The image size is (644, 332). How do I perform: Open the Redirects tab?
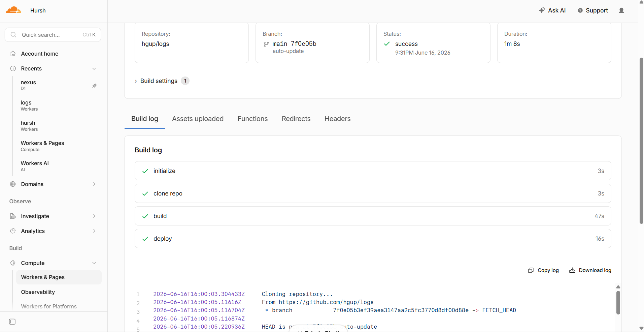click(296, 119)
